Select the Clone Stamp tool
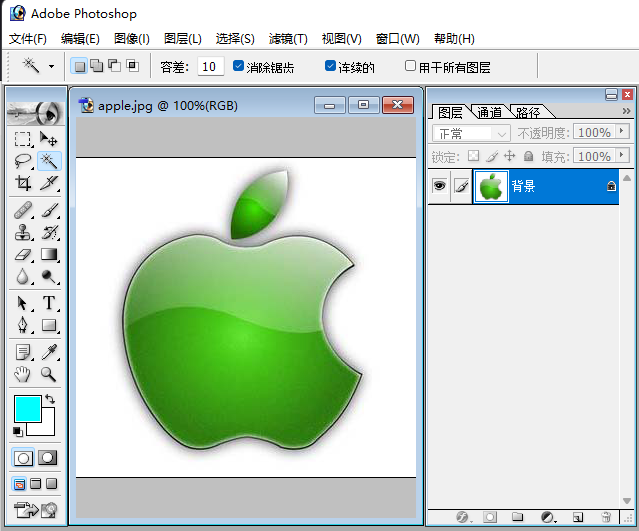 [22, 232]
